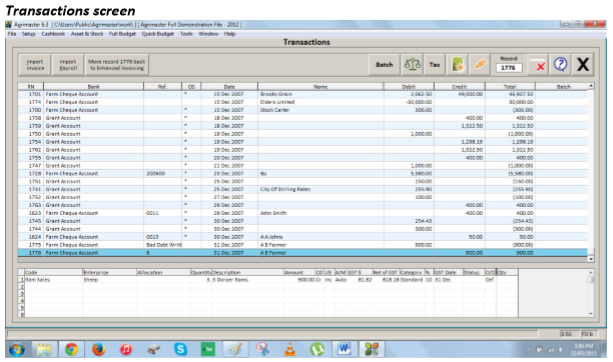Open Google Chrome from the taskbar
Screen dimensions: 613x362
pos(71,349)
